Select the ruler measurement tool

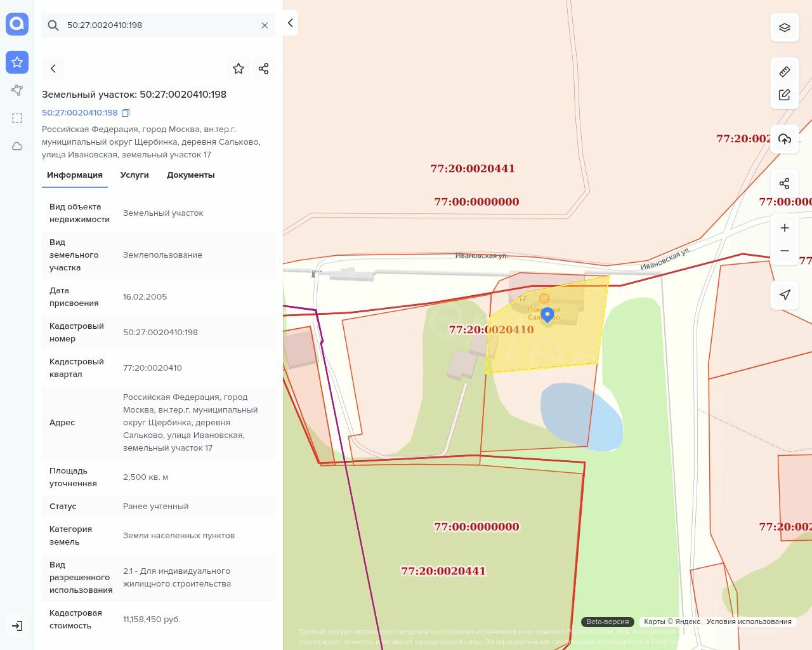point(784,72)
